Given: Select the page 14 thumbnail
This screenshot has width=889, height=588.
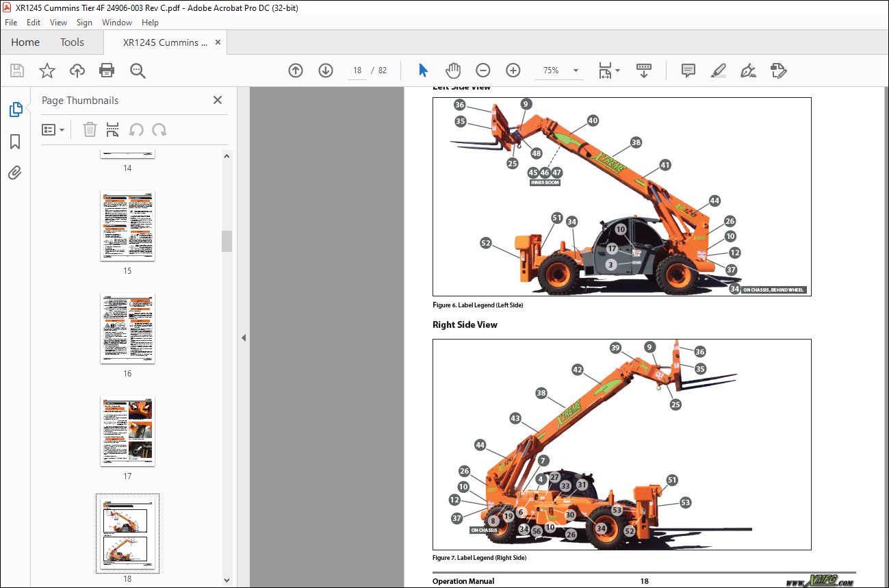Looking at the screenshot, I should (127, 154).
